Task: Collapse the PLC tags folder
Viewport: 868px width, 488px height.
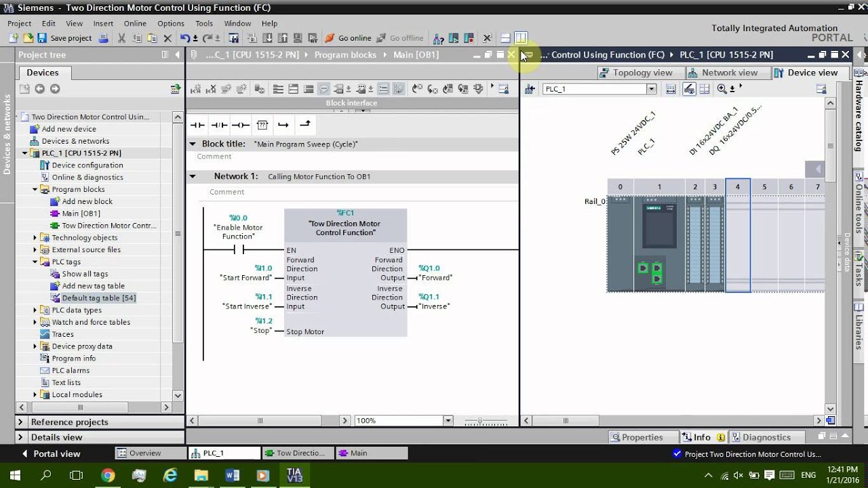Action: 35,262
